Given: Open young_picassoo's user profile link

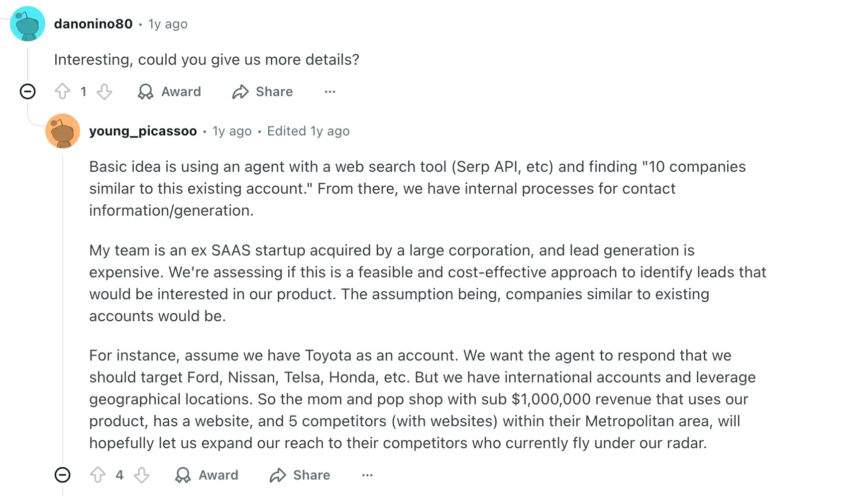Looking at the screenshot, I should [x=143, y=131].
